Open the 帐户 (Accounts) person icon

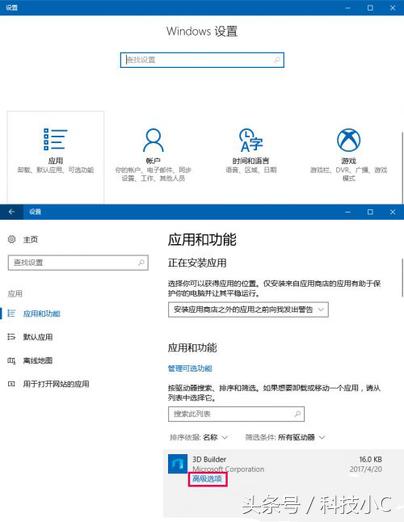[x=153, y=140]
